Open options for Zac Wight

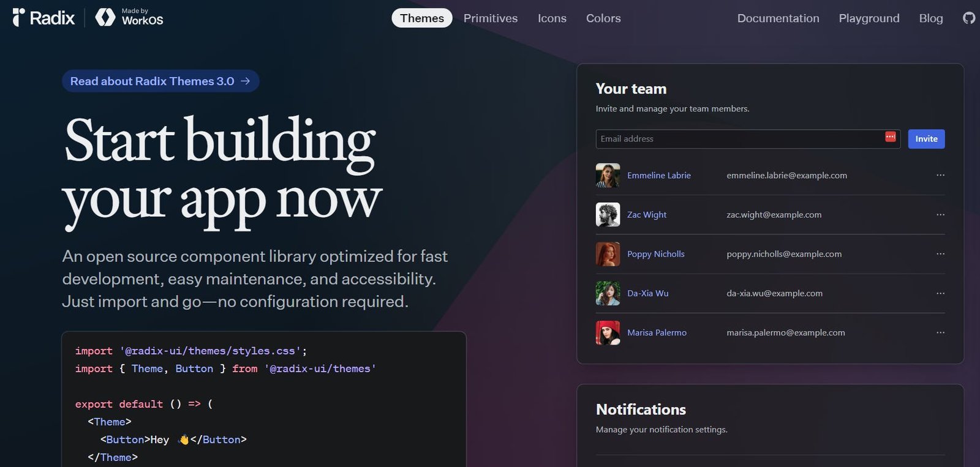click(941, 214)
